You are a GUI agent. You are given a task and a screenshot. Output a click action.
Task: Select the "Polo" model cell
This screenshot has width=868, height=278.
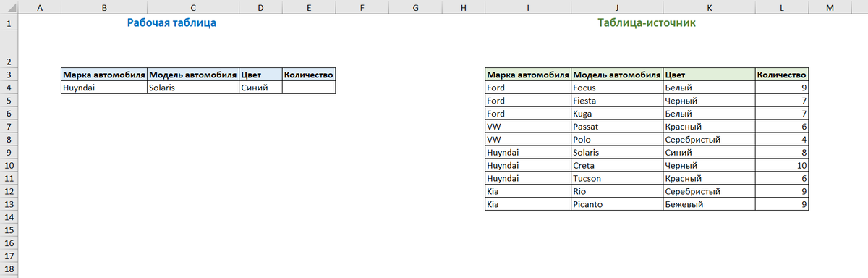point(616,140)
